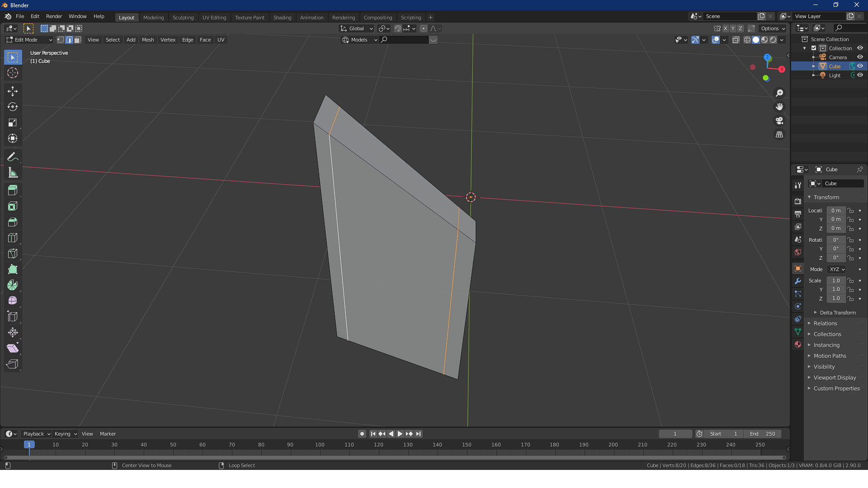This screenshot has width=868, height=488.
Task: Open the Options dropdown
Action: [x=773, y=28]
